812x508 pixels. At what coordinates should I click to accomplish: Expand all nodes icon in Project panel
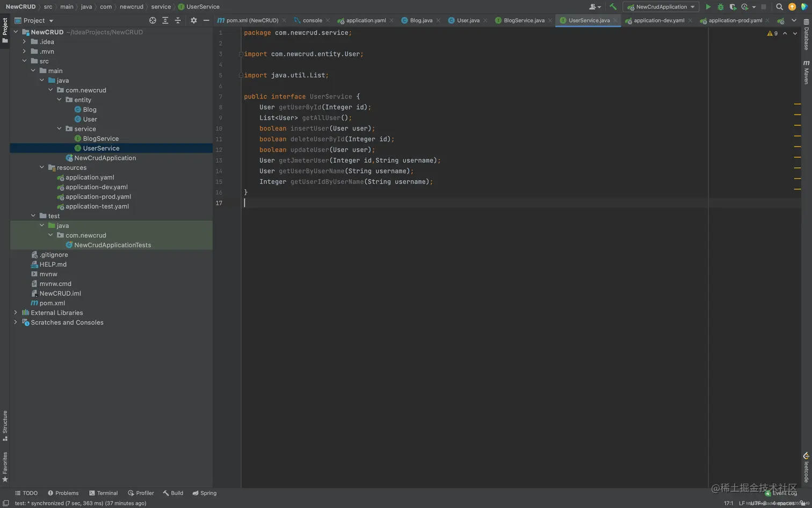click(x=165, y=20)
